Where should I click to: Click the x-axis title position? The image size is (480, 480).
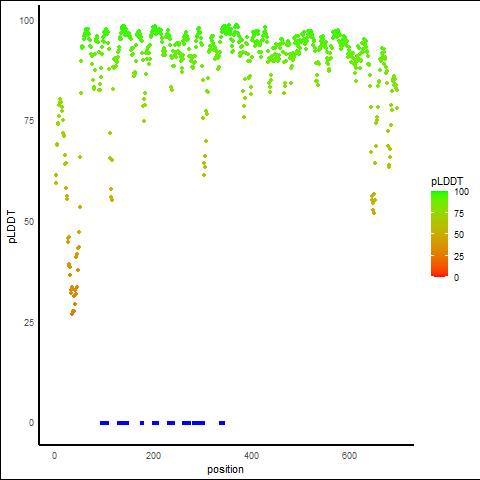225,469
